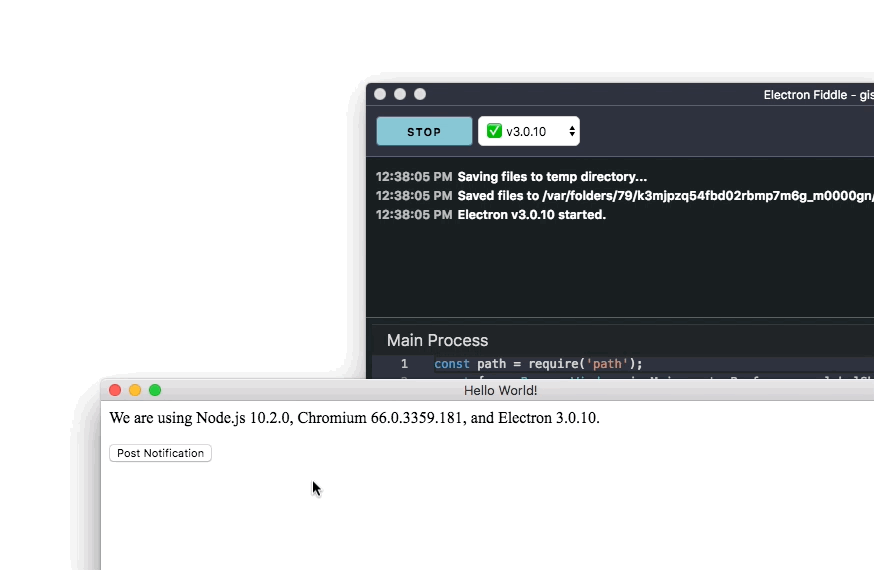Click the Electron Fiddle title text

pyautogui.click(x=818, y=95)
